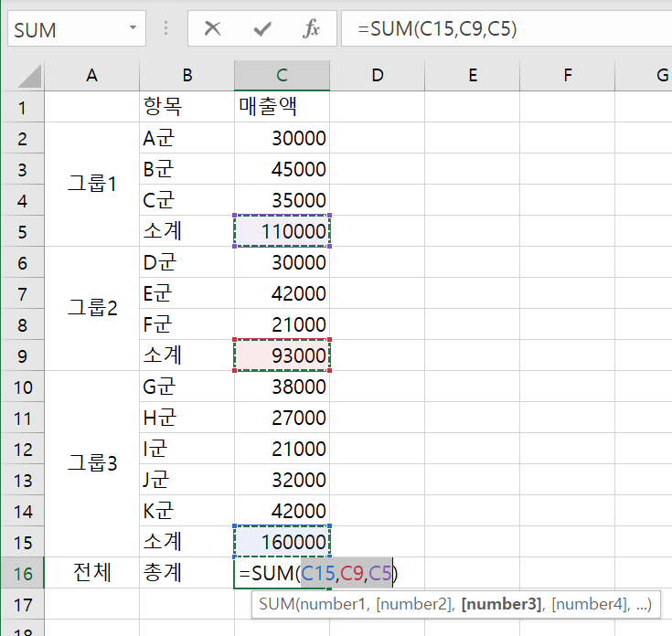672x636 pixels.
Task: Click the 항목 header cell
Action: (187, 107)
